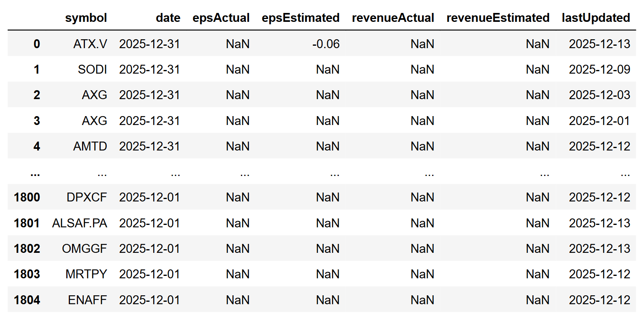Select the revenueActual column header
The height and width of the screenshot is (322, 644).
tap(393, 18)
